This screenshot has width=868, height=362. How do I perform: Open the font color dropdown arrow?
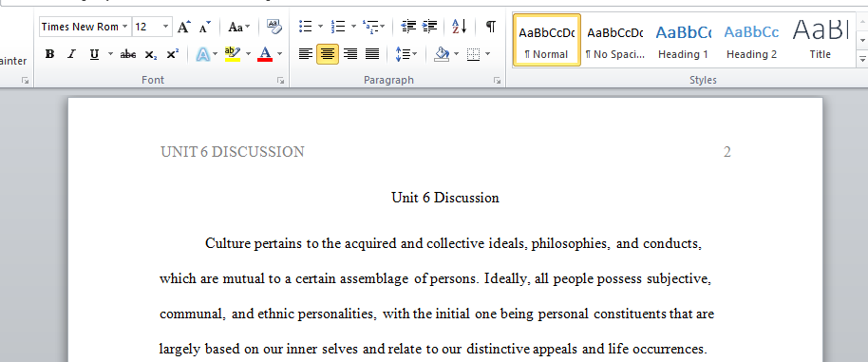279,54
